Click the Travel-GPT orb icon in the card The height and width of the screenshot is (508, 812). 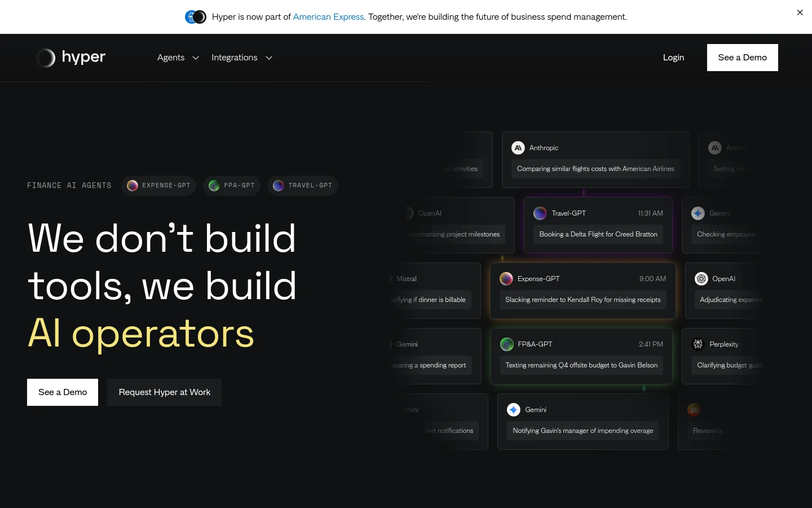pyautogui.click(x=540, y=213)
